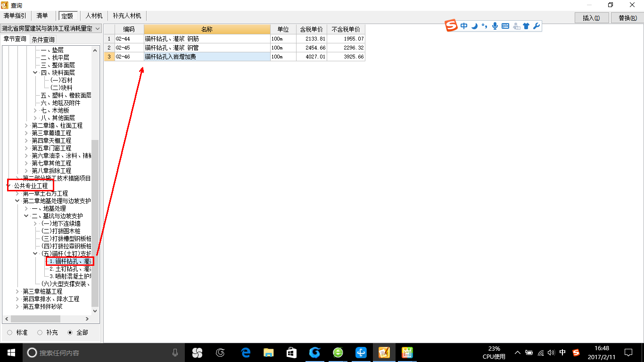The height and width of the screenshot is (362, 644).
Task: Collapse 二、基坑与边坡支护 node
Action: tap(26, 216)
